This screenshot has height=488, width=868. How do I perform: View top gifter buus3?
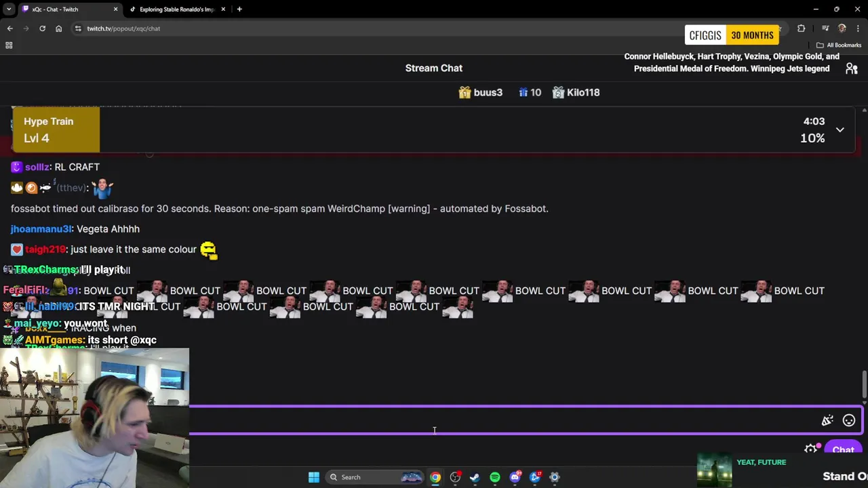(481, 92)
